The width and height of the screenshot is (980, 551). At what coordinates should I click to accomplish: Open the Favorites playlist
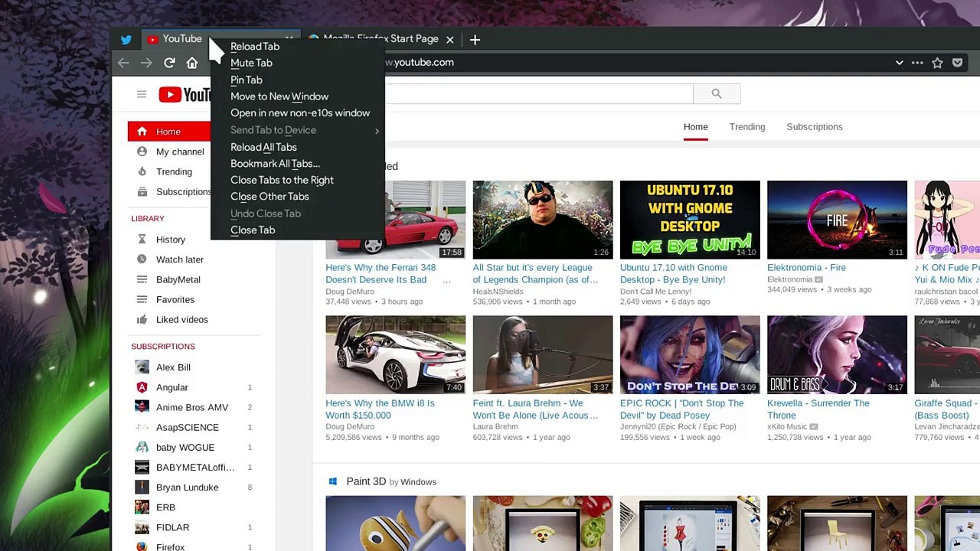coord(175,299)
